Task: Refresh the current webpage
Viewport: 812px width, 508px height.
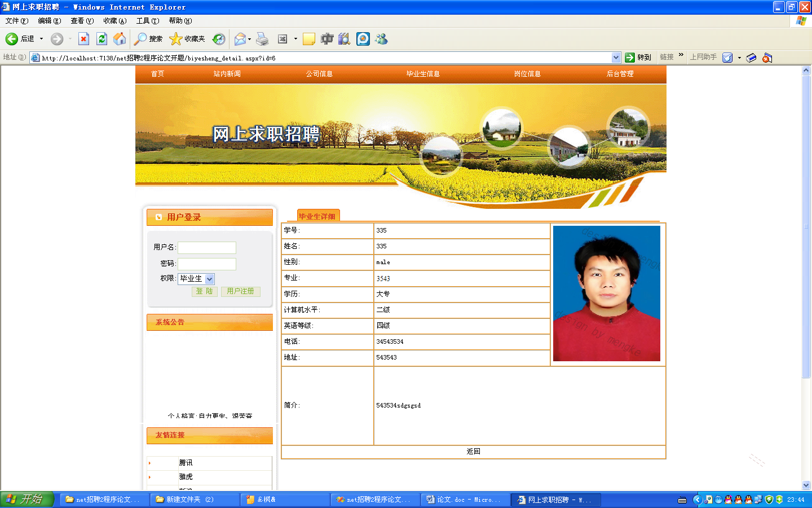Action: click(x=101, y=38)
